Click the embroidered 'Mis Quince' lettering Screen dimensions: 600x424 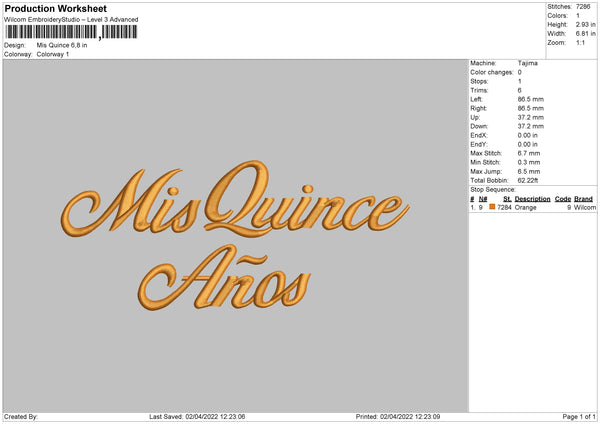coord(235,205)
